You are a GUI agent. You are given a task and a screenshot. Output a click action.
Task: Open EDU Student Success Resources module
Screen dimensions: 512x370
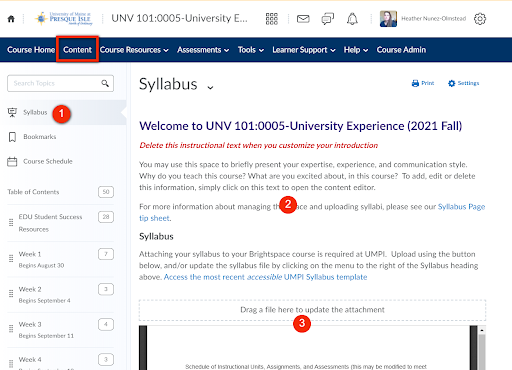click(50, 223)
